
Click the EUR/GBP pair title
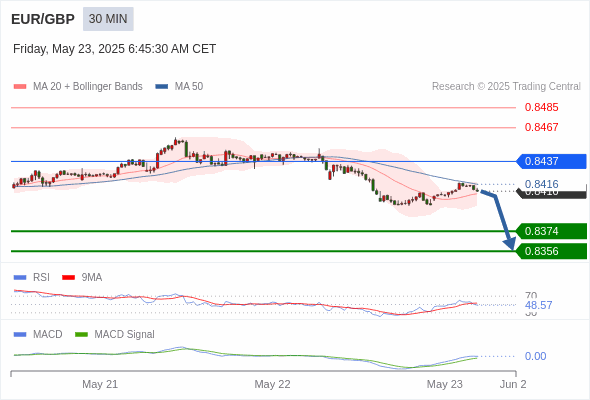coord(43,19)
